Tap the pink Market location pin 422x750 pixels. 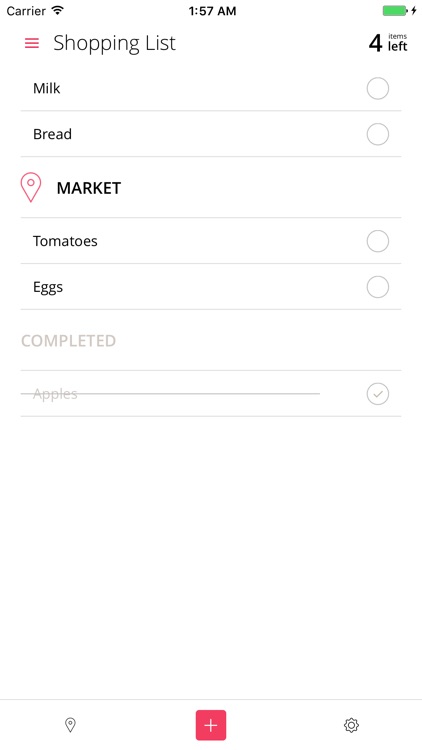pos(31,188)
